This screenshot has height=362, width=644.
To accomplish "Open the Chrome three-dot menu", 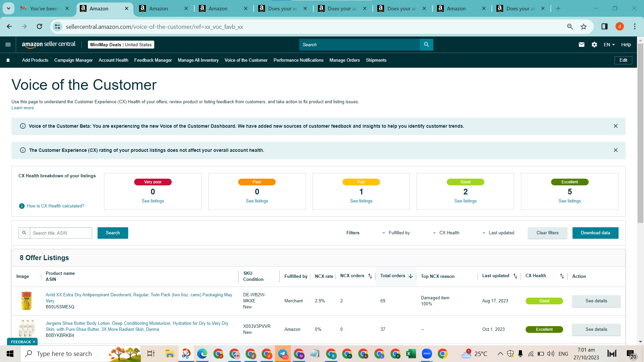I will point(635,26).
